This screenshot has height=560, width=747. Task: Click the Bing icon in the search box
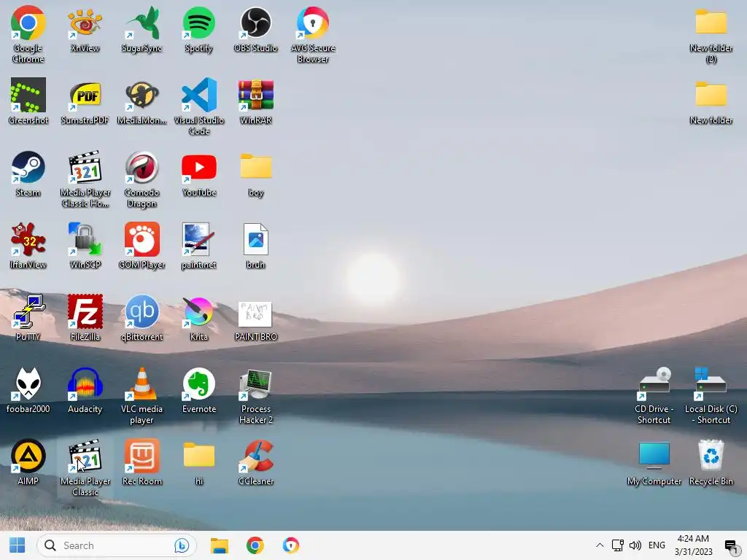181,545
